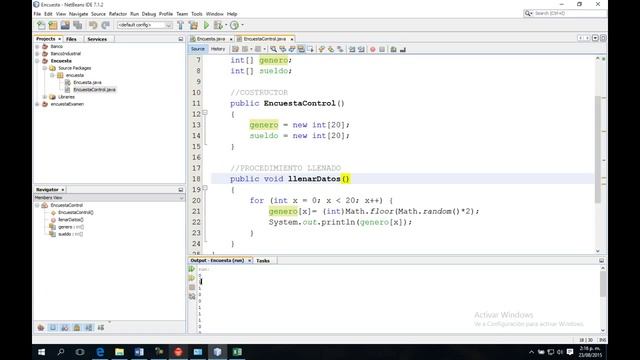Image resolution: width=640 pixels, height=360 pixels.
Task: Click the New File toolbar icon
Action: click(x=41, y=25)
